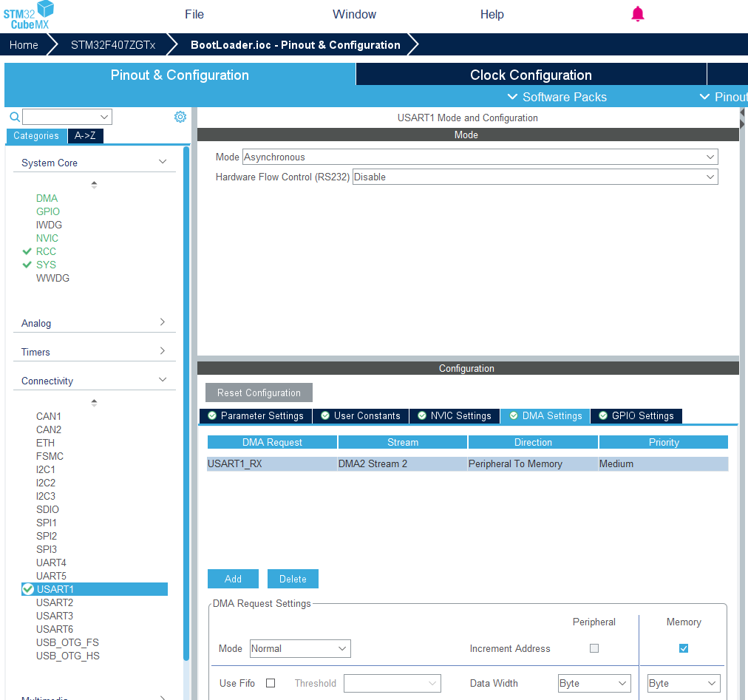Viewport: 748px width, 700px height.
Task: Select GPIO in System Core list
Action: click(x=48, y=211)
